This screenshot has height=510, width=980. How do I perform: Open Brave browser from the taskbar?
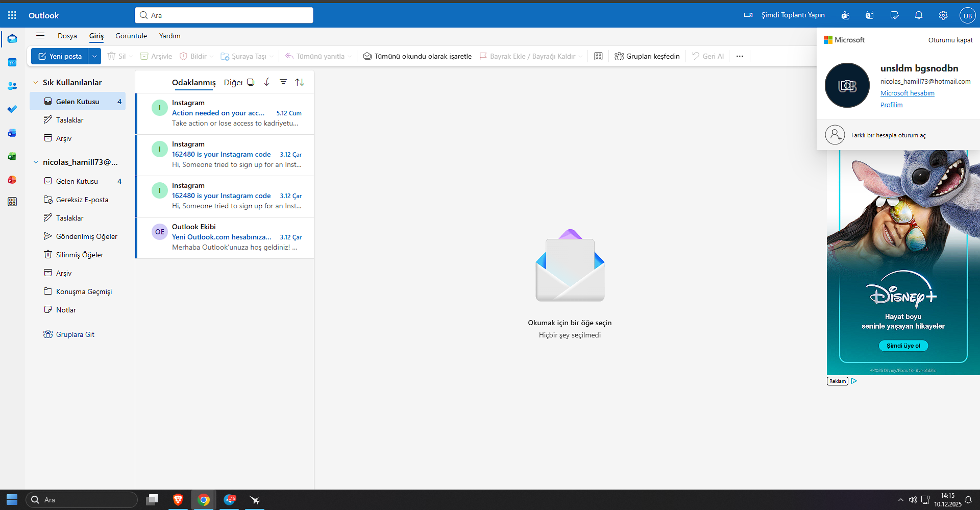pos(178,500)
